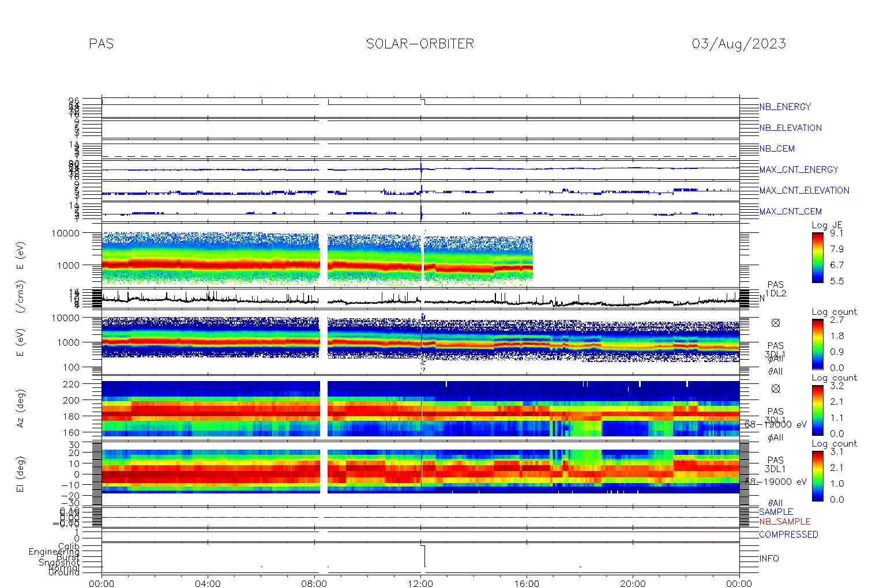Click the circled-cross symbol beside energy count spectrogram
The width and height of the screenshot is (872, 588).
[x=776, y=323]
